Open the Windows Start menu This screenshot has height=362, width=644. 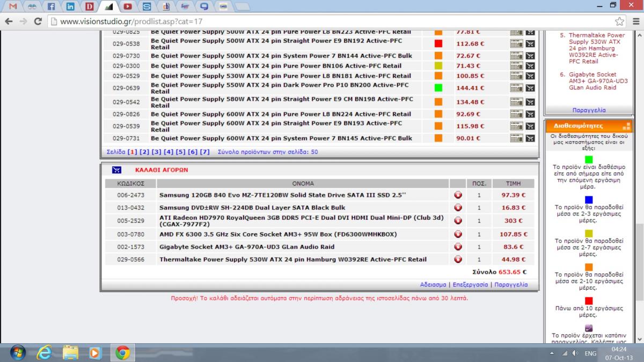[x=17, y=353]
